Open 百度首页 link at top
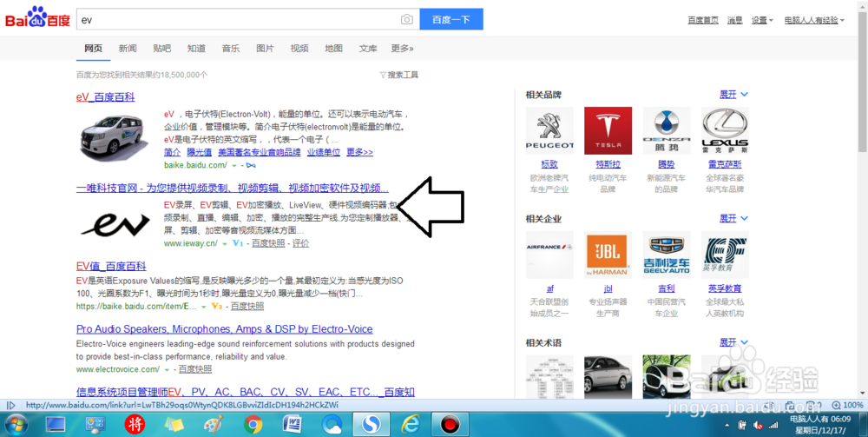The height and width of the screenshot is (437, 868). coord(703,20)
